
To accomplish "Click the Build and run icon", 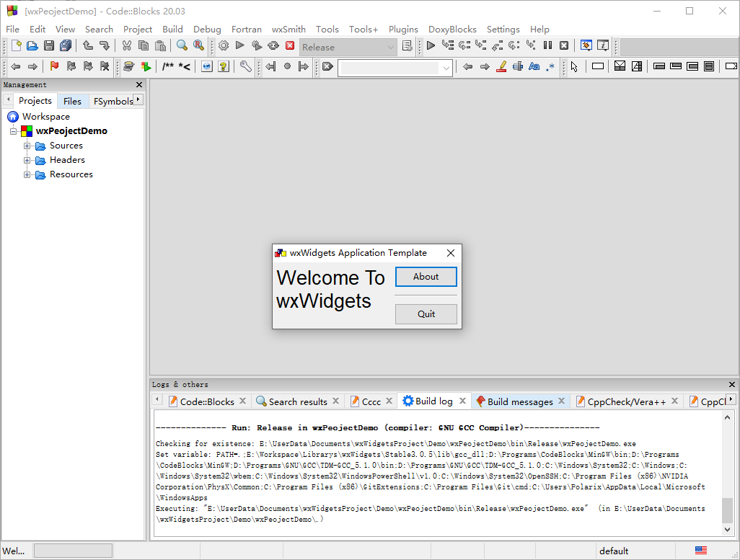I will pos(256,45).
